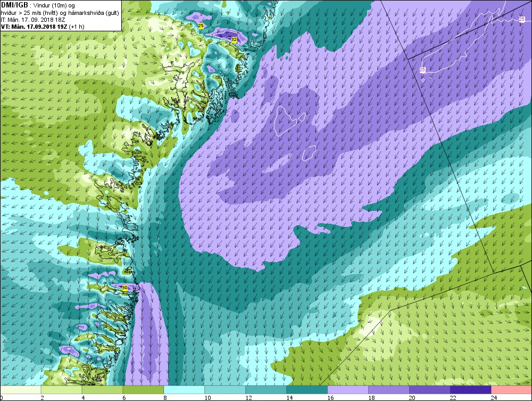Screen dimensions: 532x401
Task: Select the 18–20 medium purple legend swatch
Action: pyautogui.click(x=389, y=390)
